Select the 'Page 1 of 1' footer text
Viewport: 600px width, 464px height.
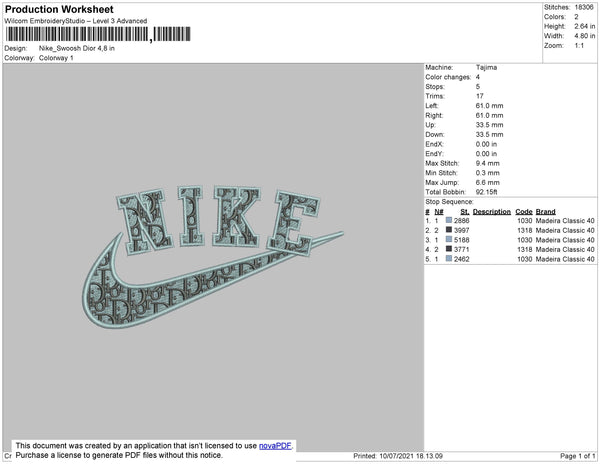coord(578,456)
